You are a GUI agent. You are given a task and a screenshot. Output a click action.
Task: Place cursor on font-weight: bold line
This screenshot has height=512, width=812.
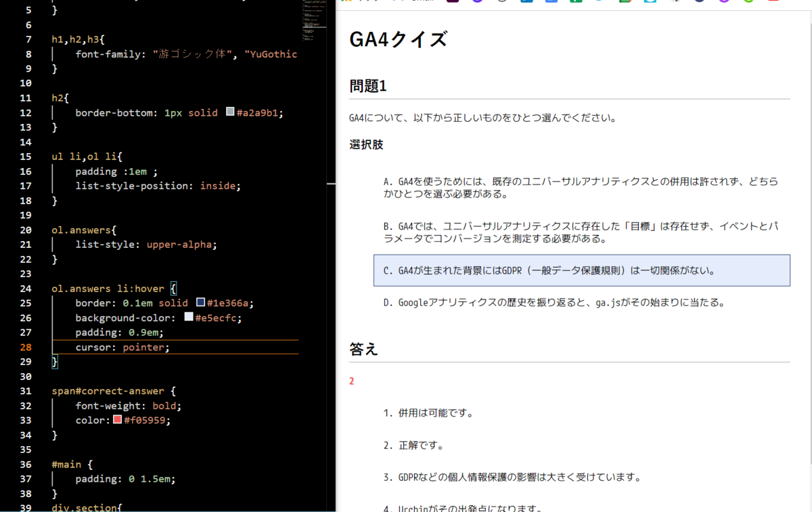point(129,406)
